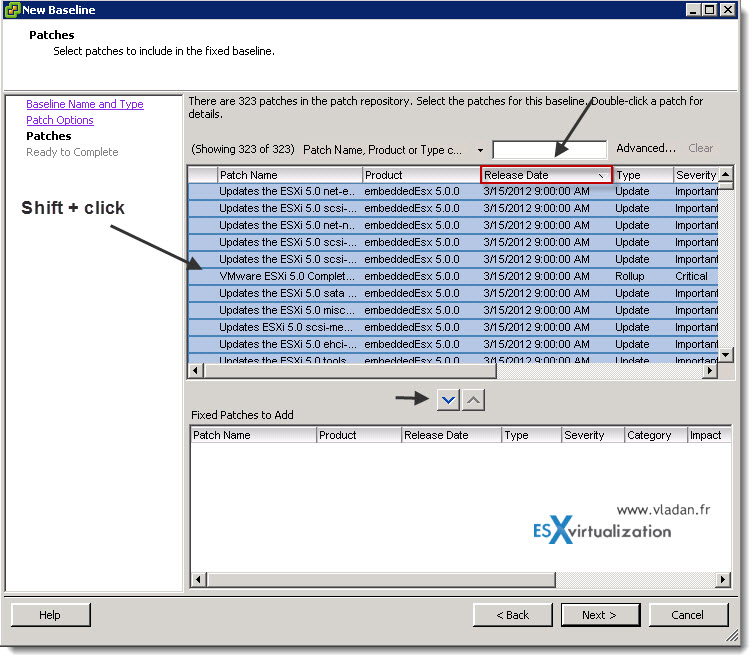Go to Baseline Name and Type step
The height and width of the screenshot is (662, 756).
click(85, 104)
